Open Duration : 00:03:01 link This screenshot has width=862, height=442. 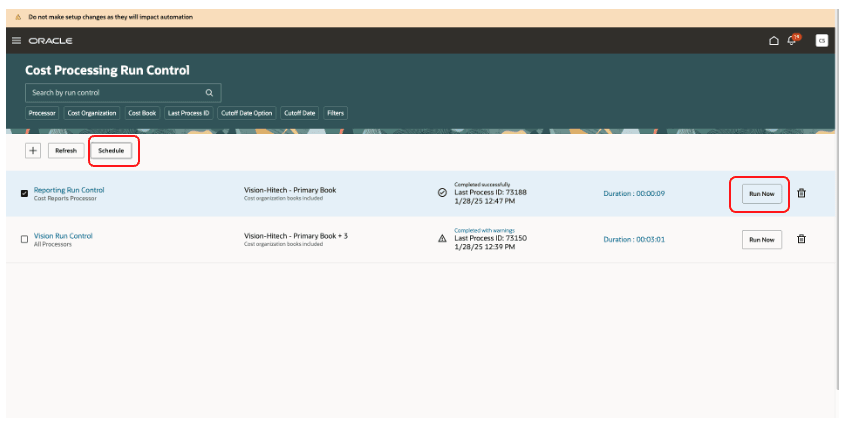pos(634,239)
